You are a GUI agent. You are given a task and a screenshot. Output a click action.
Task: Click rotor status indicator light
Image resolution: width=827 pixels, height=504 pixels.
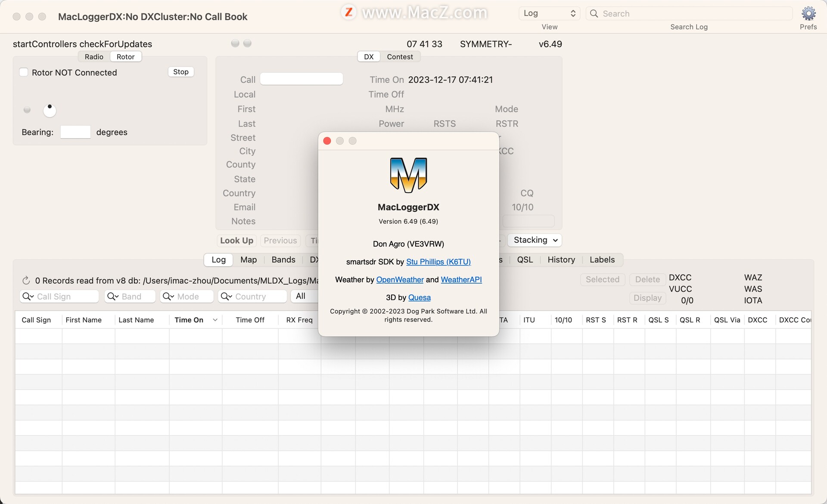click(27, 110)
